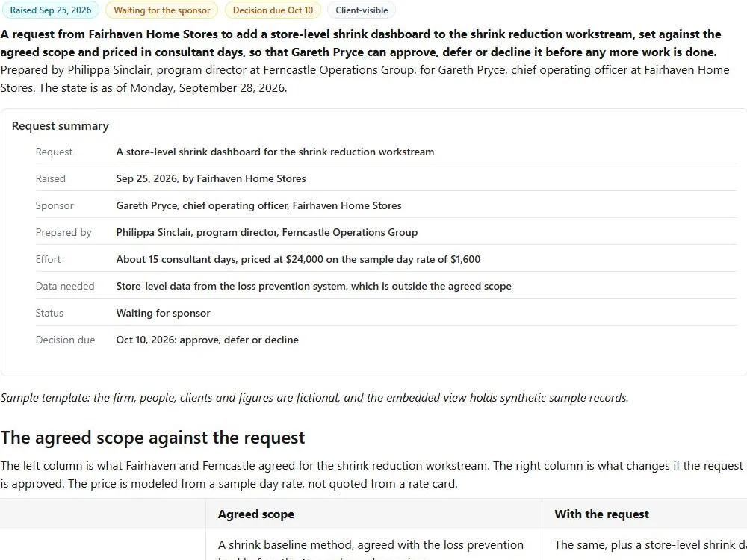Select 'Oct 10, 2026: approve, defer or decline' value
Screen dimensions: 747x560
click(x=207, y=340)
